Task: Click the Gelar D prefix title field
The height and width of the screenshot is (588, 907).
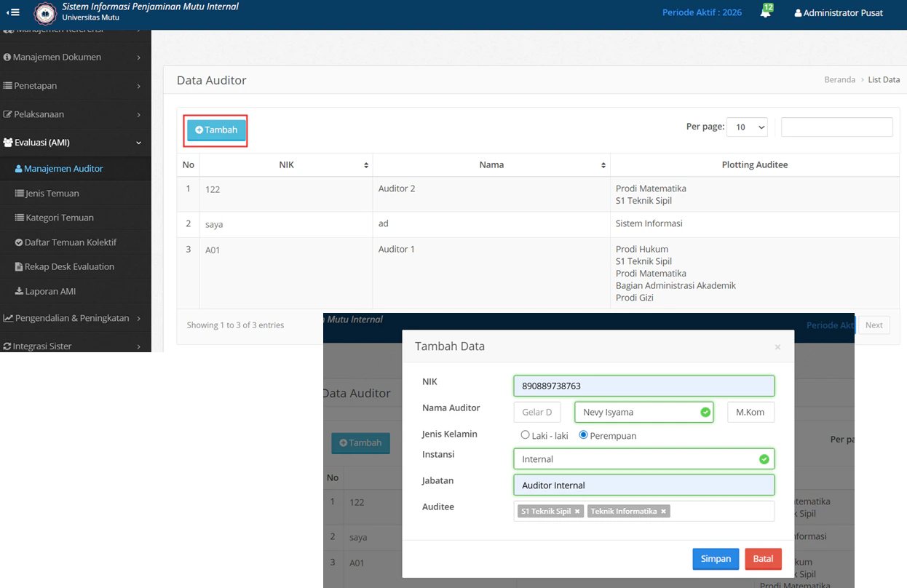Action: pyautogui.click(x=537, y=412)
